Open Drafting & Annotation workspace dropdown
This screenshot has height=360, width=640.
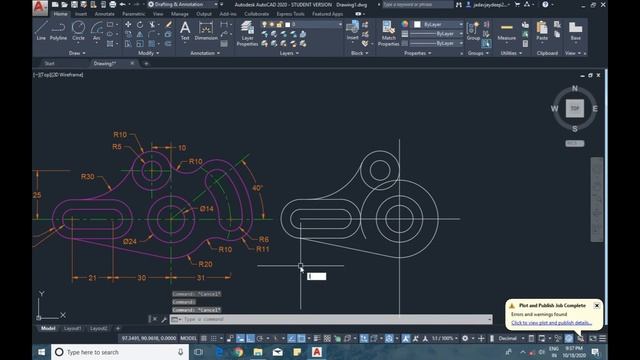coord(183,4)
